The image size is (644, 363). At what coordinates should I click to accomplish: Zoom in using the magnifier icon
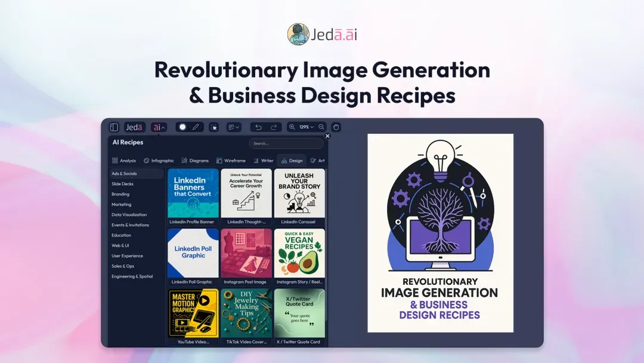pos(292,127)
